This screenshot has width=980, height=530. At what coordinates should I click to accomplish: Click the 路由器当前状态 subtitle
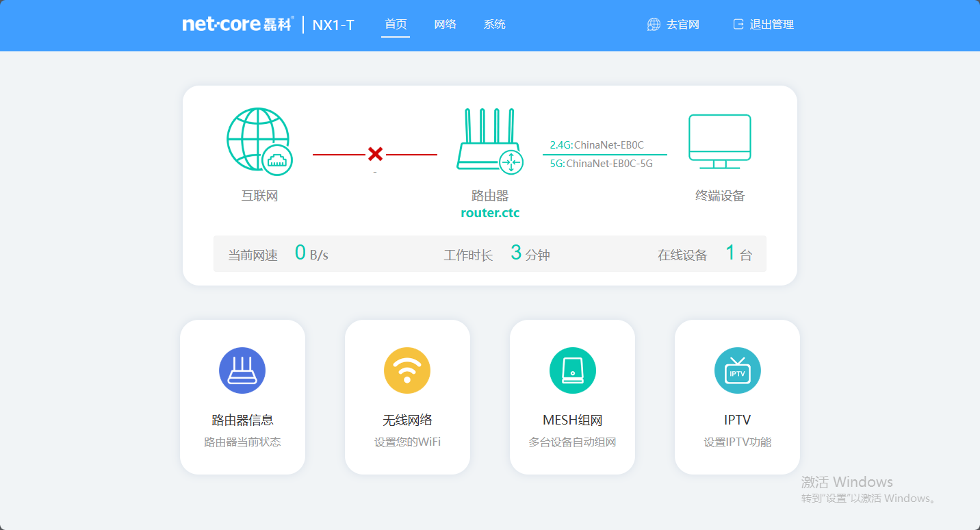pyautogui.click(x=242, y=442)
